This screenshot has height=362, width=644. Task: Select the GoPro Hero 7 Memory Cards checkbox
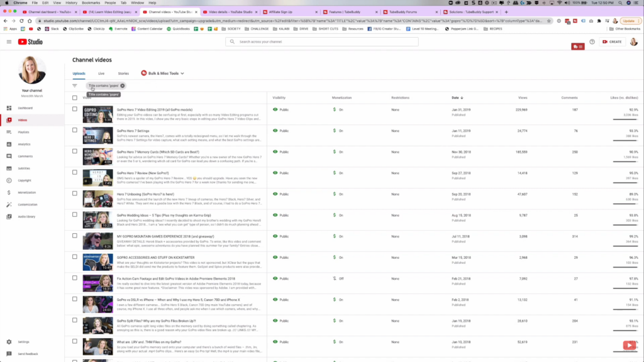tap(75, 151)
